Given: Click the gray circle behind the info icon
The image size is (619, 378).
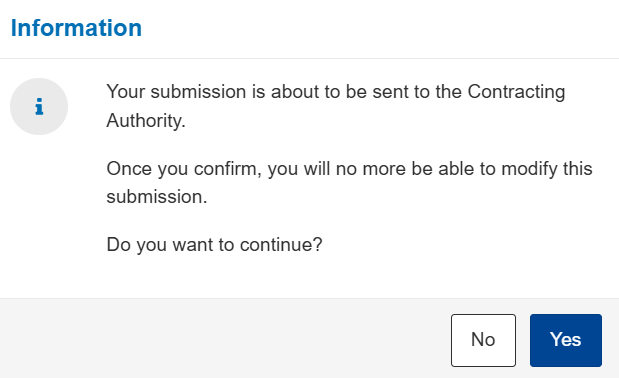Looking at the screenshot, I should point(39,107).
